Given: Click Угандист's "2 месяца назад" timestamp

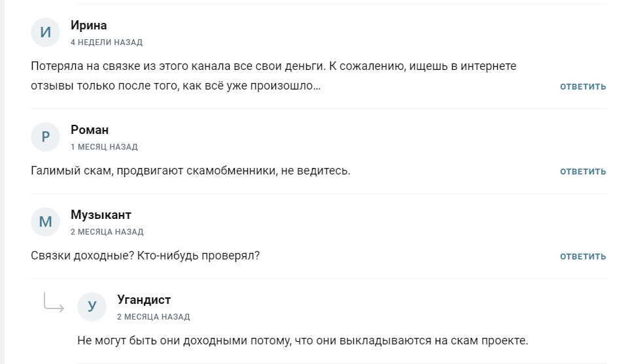Looking at the screenshot, I should [153, 317].
